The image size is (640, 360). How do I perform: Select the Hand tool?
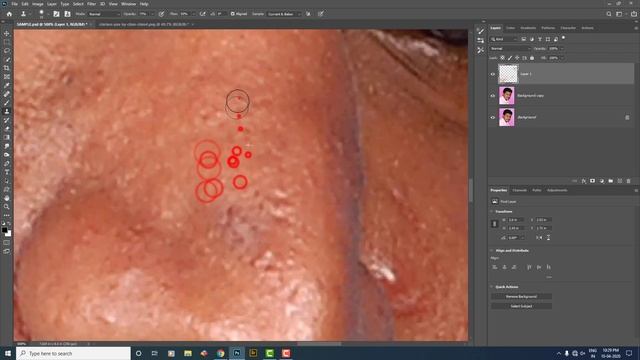7,198
